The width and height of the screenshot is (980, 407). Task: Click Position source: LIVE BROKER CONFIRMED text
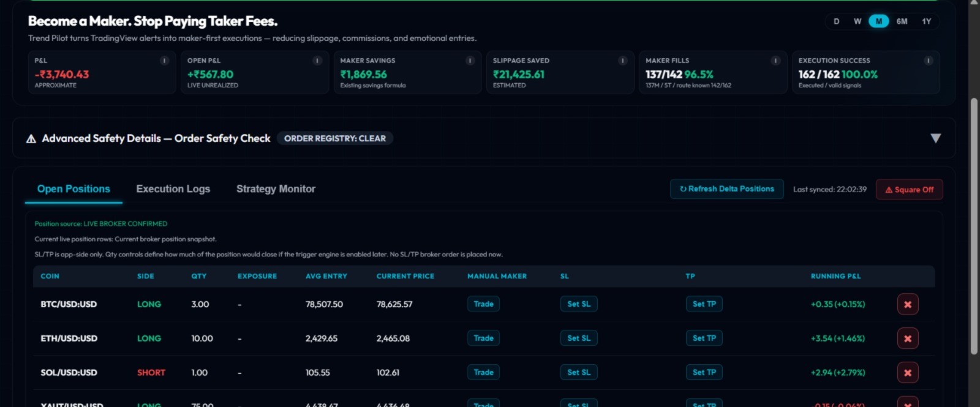pos(101,224)
